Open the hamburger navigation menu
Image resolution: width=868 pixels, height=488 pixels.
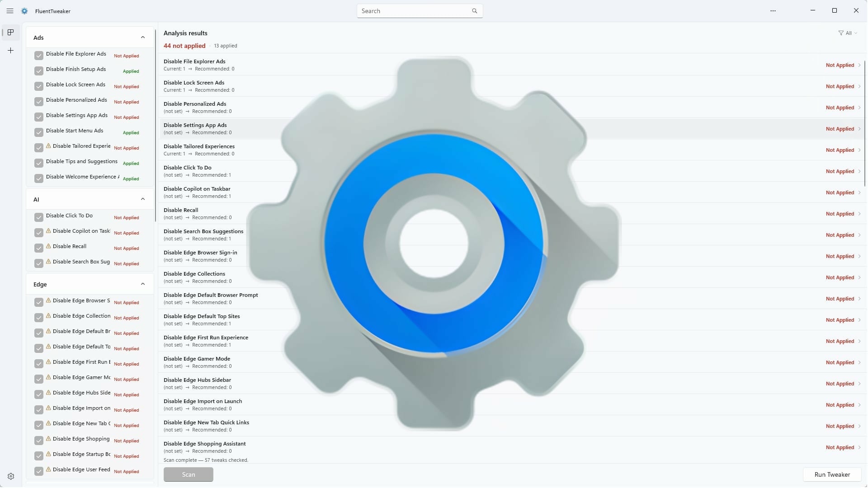click(x=10, y=11)
